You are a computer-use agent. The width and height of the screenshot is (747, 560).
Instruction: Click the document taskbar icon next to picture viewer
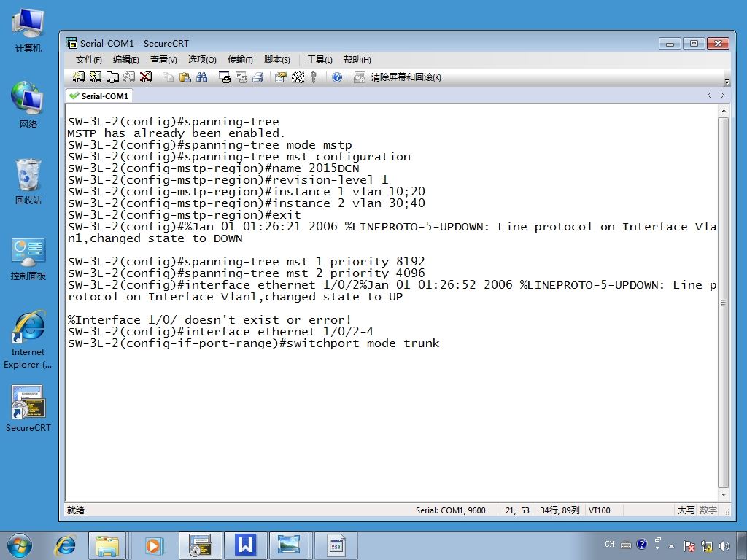coord(336,545)
